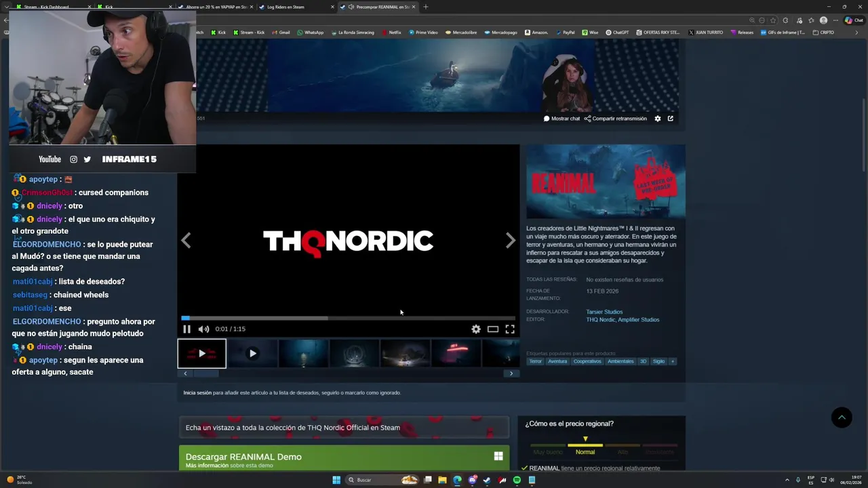
Task: Toggle theater mode on trailer player
Action: 493,329
